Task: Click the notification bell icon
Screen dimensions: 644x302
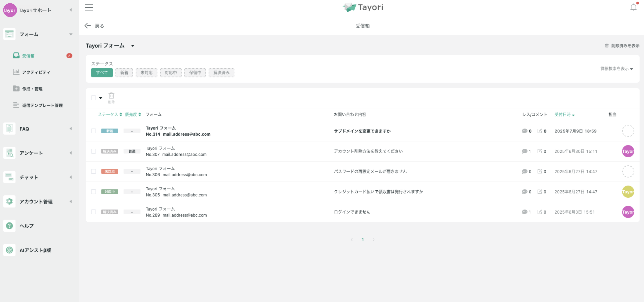Action: [633, 7]
